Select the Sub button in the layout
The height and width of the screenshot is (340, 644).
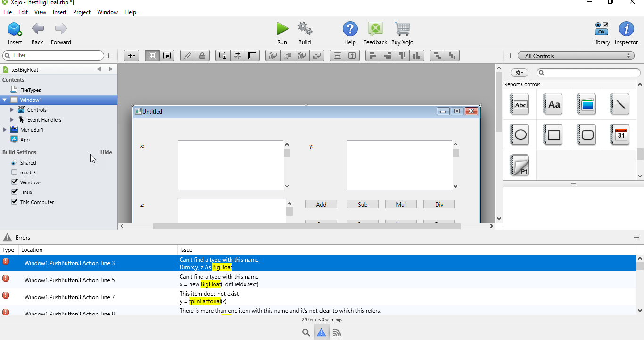pyautogui.click(x=363, y=204)
